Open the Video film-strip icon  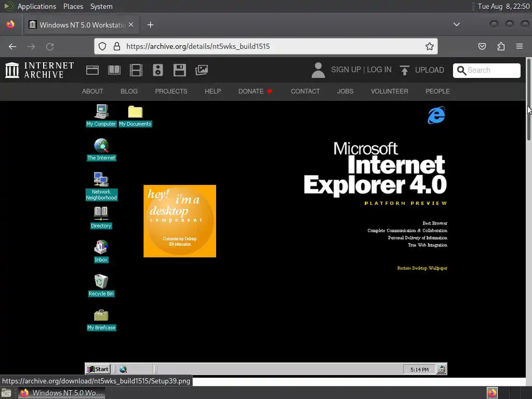(136, 70)
